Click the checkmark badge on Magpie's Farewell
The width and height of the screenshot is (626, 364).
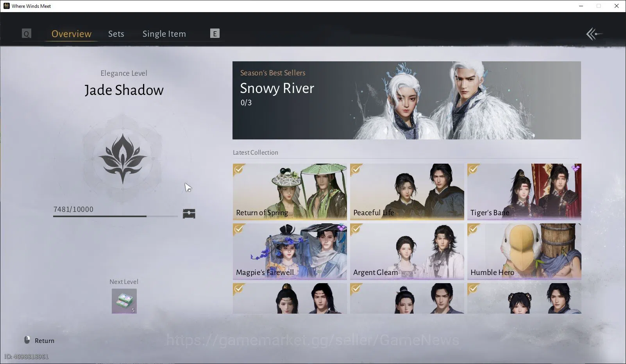click(239, 229)
